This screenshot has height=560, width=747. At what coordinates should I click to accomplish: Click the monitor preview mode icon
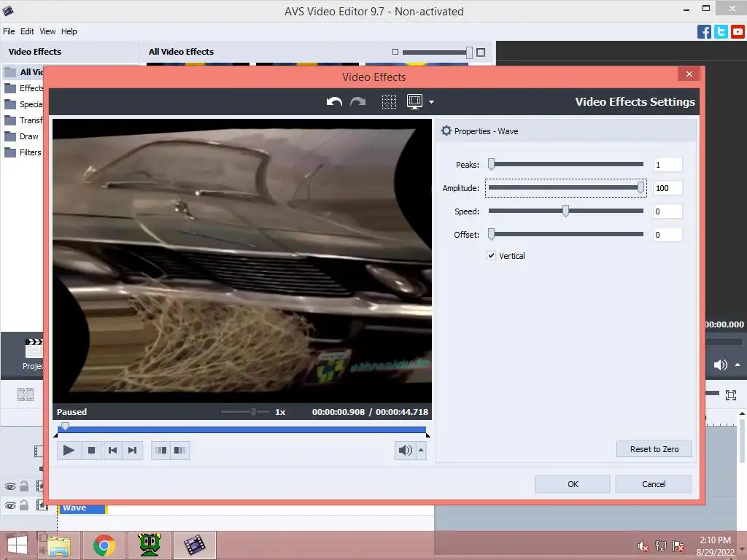pos(415,102)
